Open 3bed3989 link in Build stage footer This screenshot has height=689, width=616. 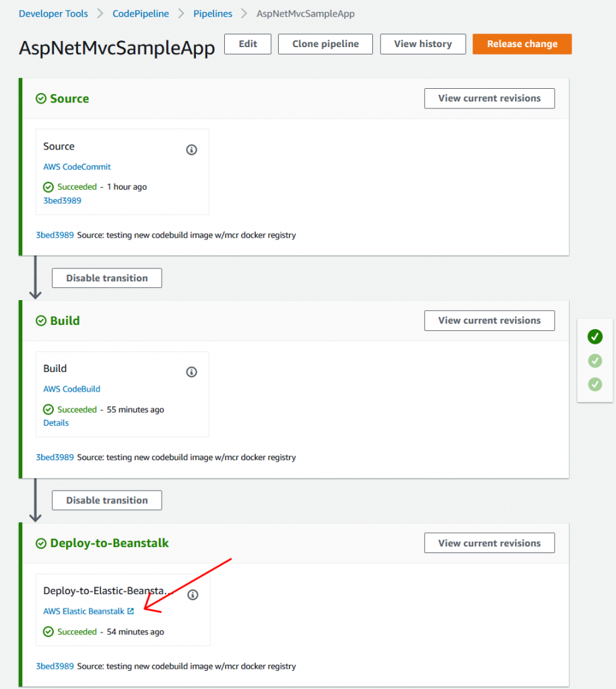(55, 458)
